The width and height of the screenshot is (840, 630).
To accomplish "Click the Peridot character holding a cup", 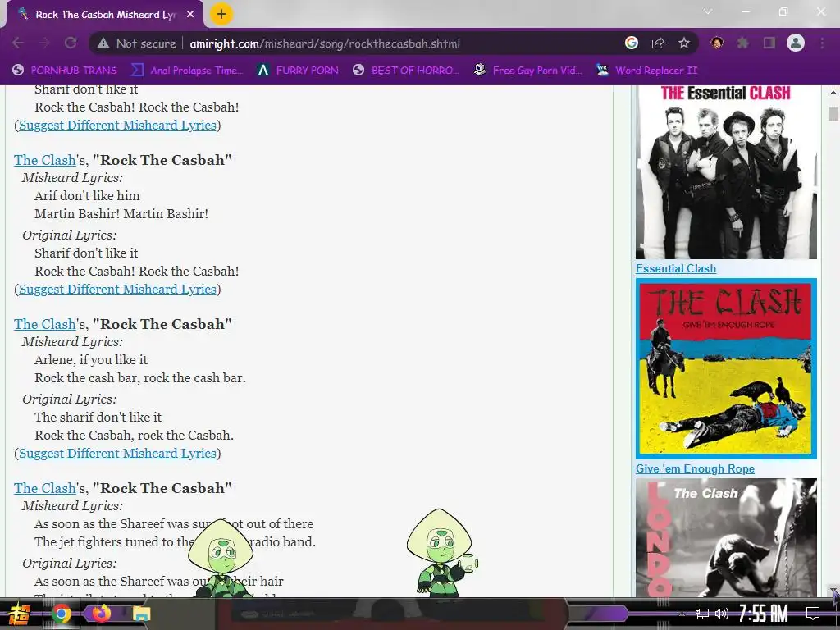I will pos(441,552).
